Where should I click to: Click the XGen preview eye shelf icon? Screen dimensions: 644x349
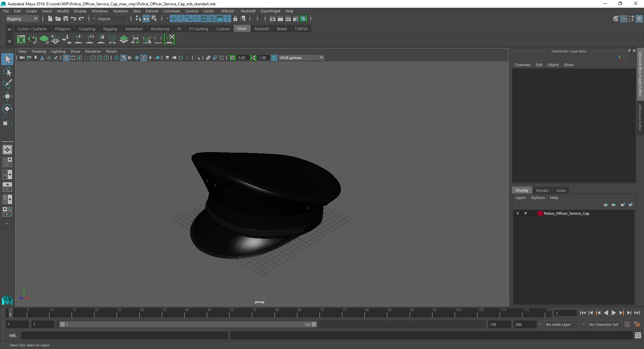[33, 40]
